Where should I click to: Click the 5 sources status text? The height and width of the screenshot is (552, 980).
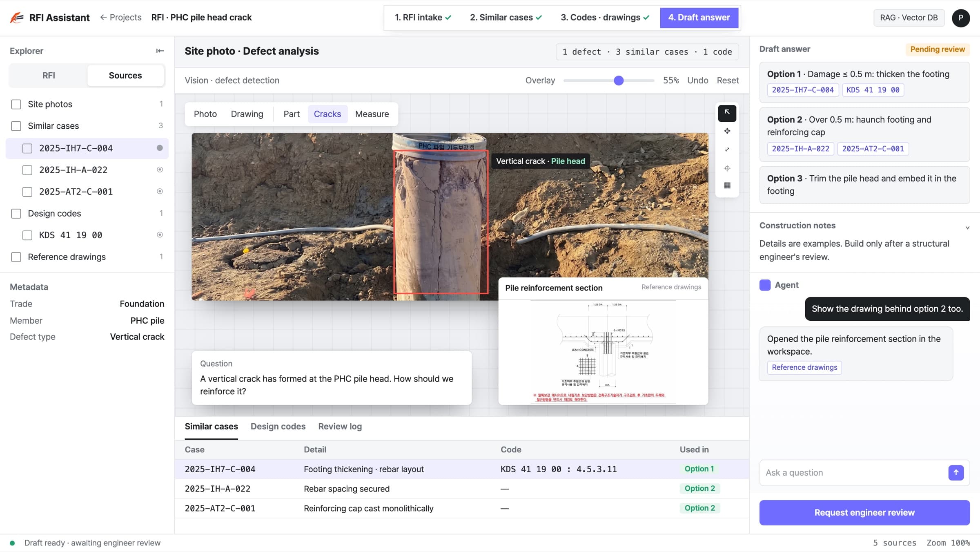(894, 543)
